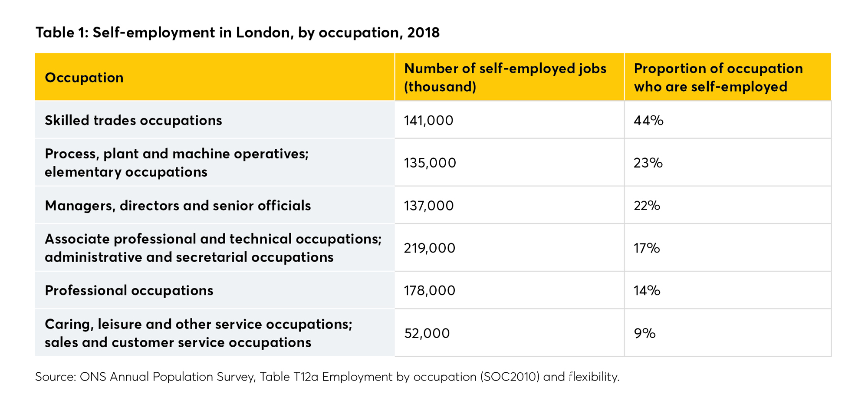Image resolution: width=868 pixels, height=404 pixels.
Task: Click the 44% proportion cell
Action: pos(648,120)
